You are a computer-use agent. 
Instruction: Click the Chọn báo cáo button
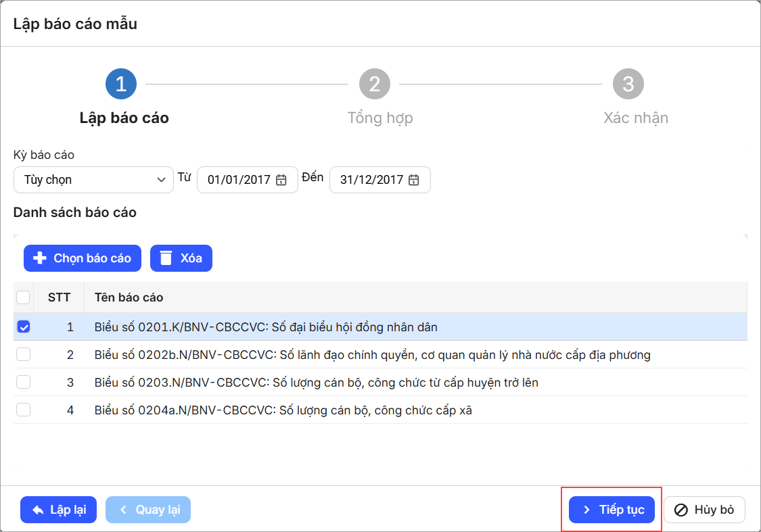(83, 258)
